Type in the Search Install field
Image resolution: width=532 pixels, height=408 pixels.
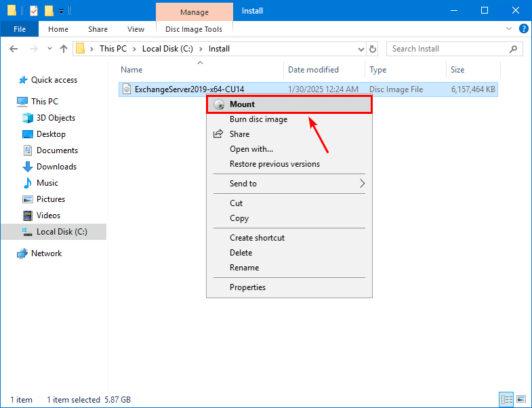coord(447,49)
